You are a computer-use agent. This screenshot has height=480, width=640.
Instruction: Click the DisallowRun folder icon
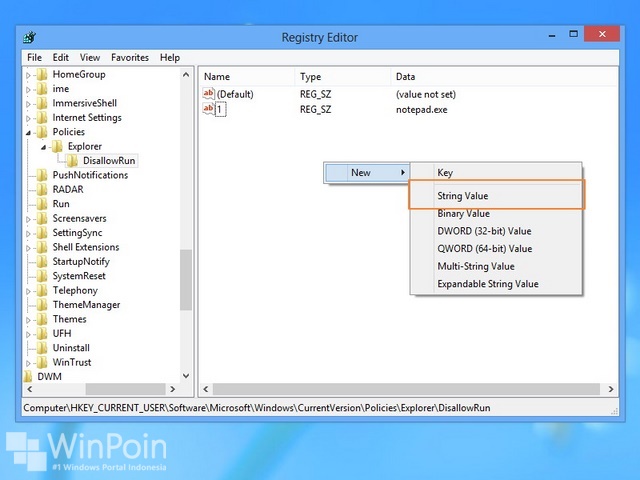(72, 161)
